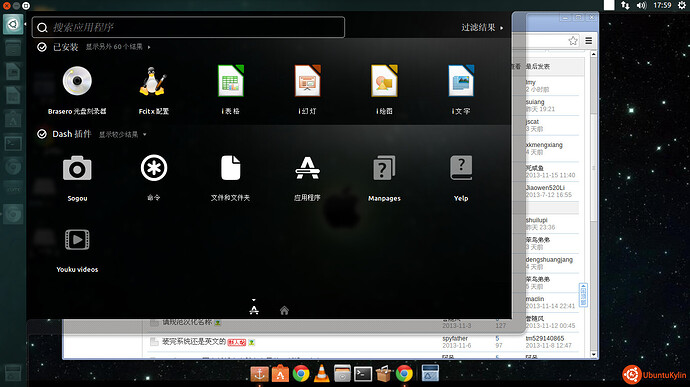Click the 搜索应用程序 search field

(188, 27)
